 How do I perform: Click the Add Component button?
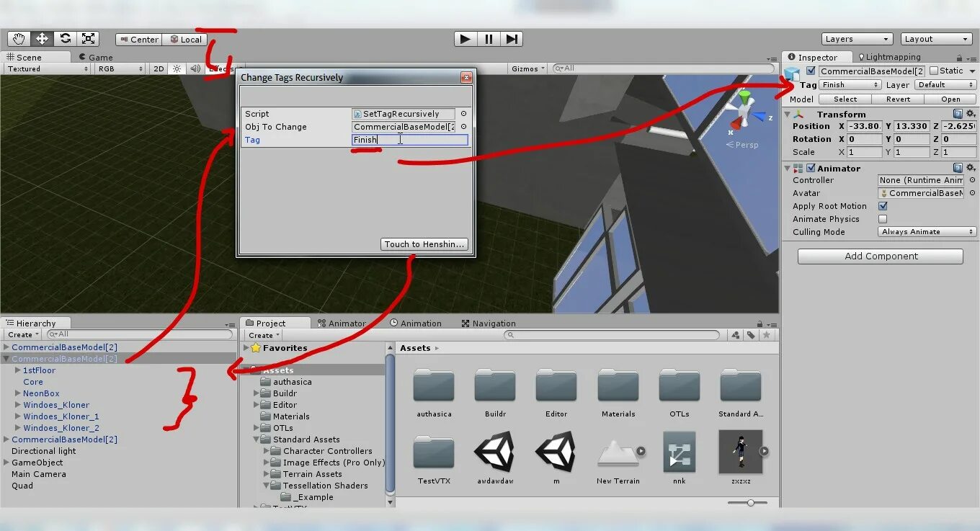pyautogui.click(x=881, y=256)
